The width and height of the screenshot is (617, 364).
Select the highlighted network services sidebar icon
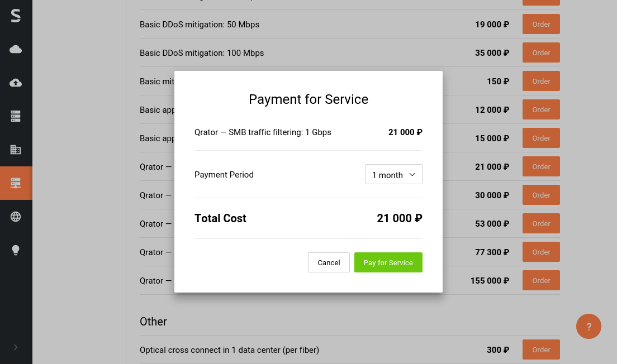coord(16,183)
